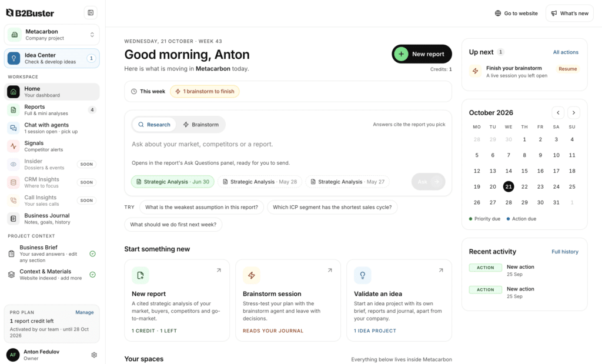Click the Insider eye icon
The image size is (602, 364).
pyautogui.click(x=14, y=164)
